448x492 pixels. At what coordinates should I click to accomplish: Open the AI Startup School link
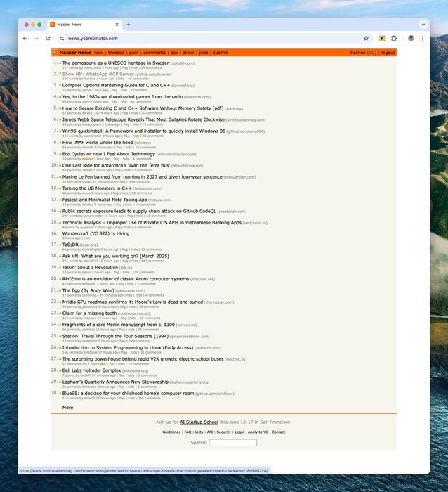click(199, 422)
